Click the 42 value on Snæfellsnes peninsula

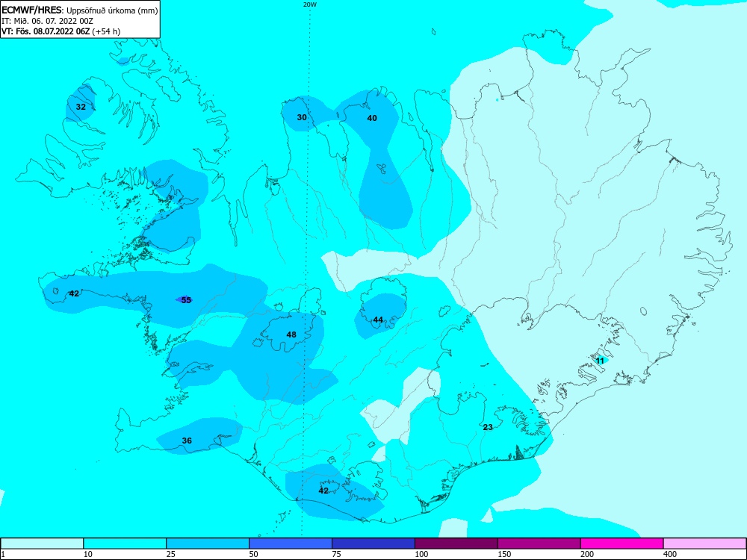click(74, 293)
